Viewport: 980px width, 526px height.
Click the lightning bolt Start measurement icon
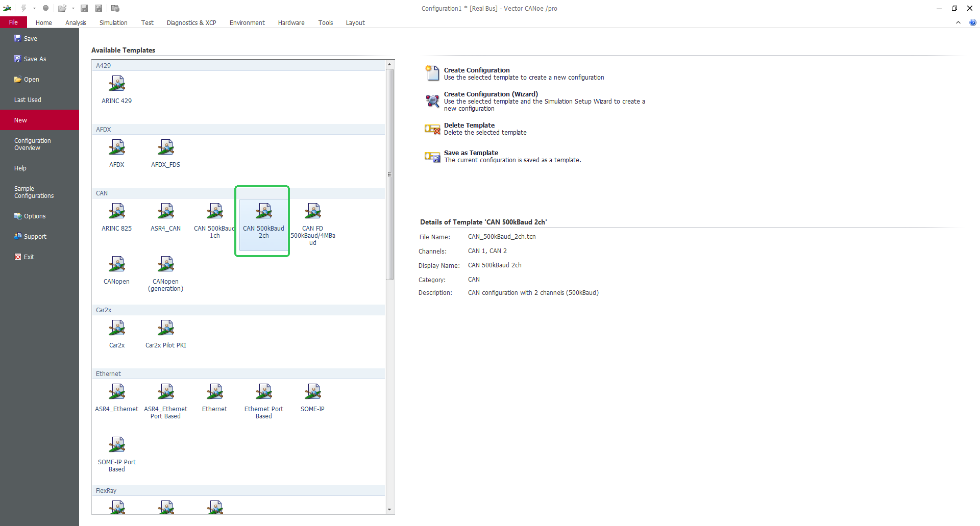coord(23,8)
